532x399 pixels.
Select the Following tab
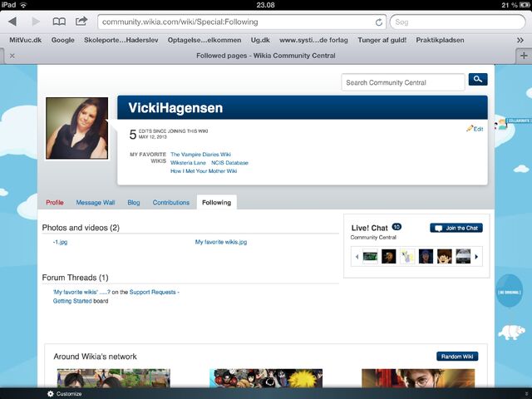216,202
